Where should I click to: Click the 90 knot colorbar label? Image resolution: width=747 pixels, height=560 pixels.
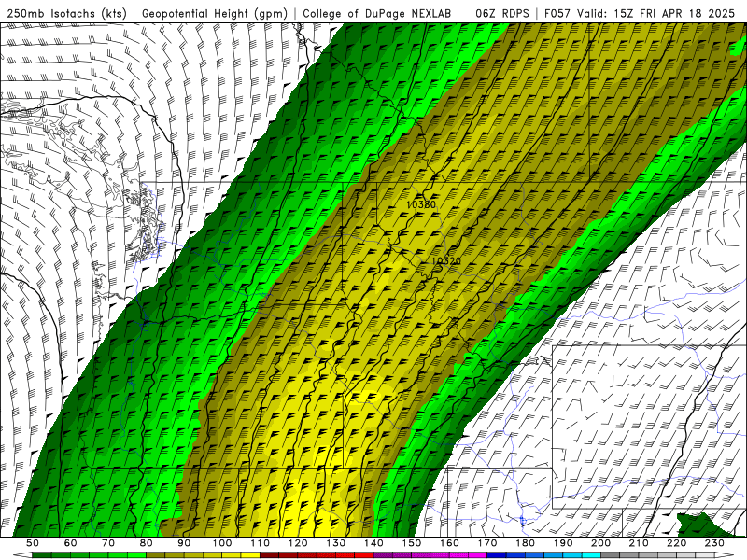[x=184, y=543]
